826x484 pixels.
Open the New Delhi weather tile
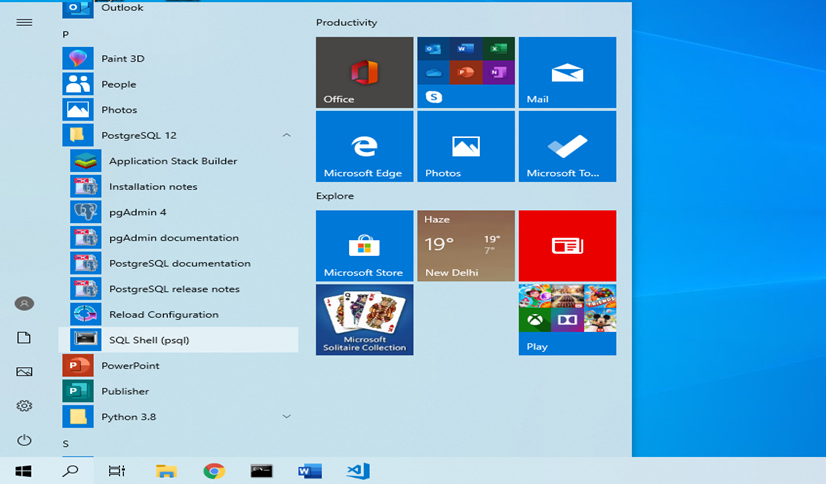pyautogui.click(x=465, y=245)
